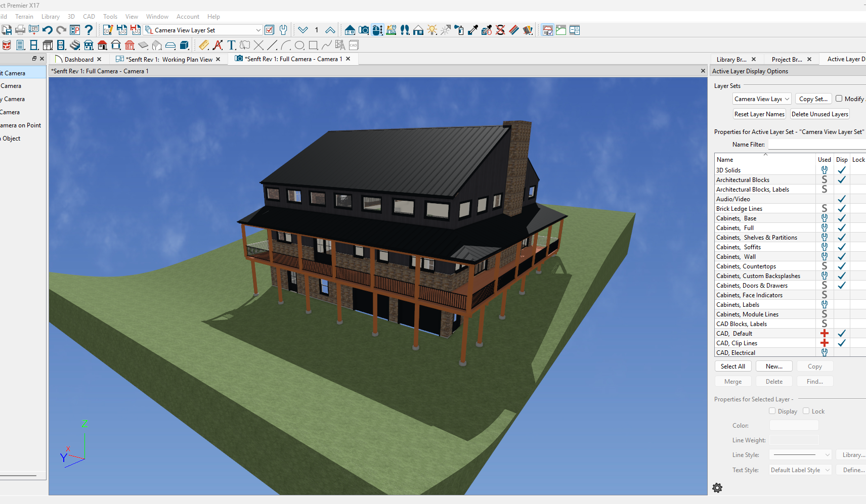Click into the Name Filter field
866x504 pixels.
coord(815,145)
